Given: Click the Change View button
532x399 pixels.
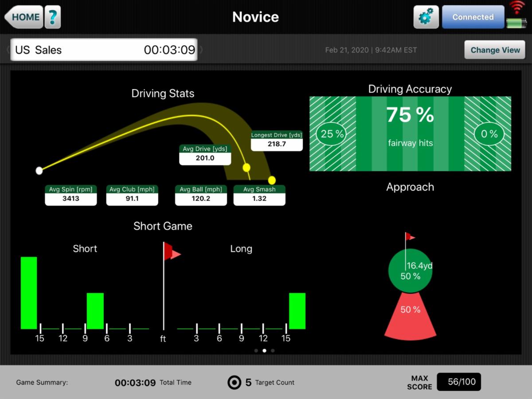Looking at the screenshot, I should coord(494,50).
